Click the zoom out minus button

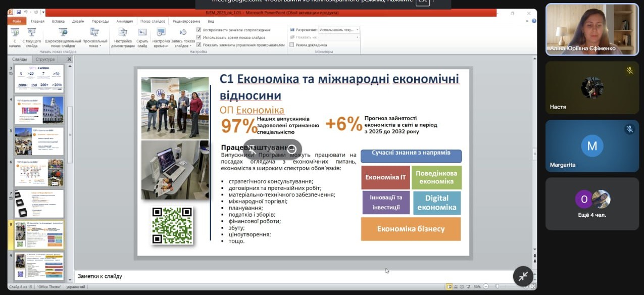[486, 287]
